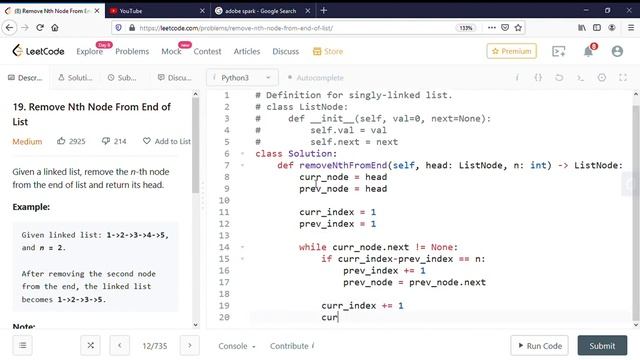640x360 pixels.
Task: Switch to the Description tab
Action: point(25,77)
